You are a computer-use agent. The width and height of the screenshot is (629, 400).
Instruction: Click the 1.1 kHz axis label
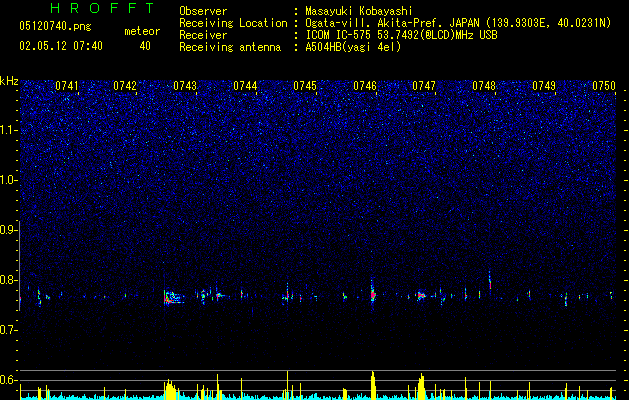[x=8, y=130]
